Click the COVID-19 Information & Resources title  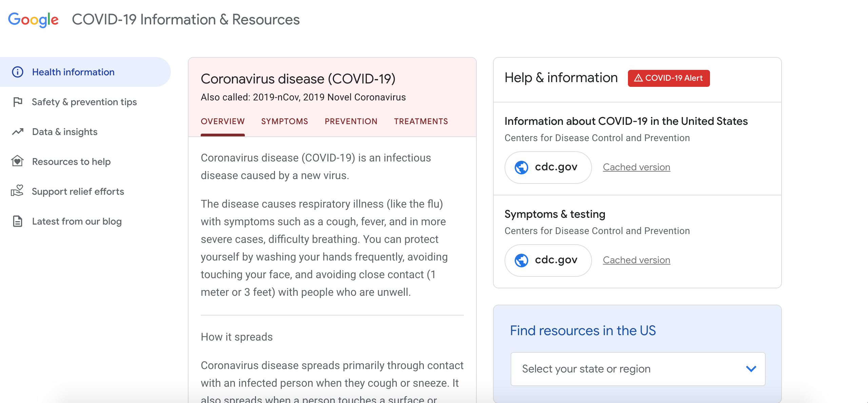(x=186, y=20)
